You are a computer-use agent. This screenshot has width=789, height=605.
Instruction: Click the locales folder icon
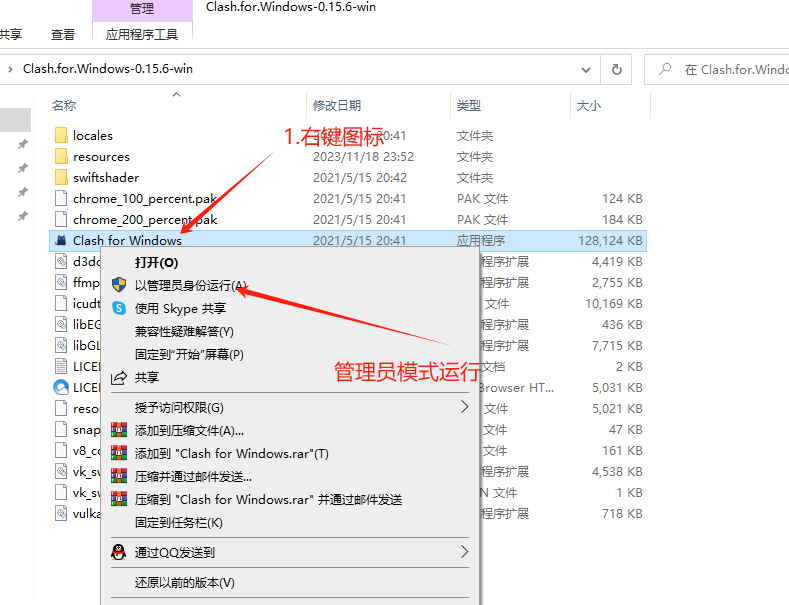61,135
